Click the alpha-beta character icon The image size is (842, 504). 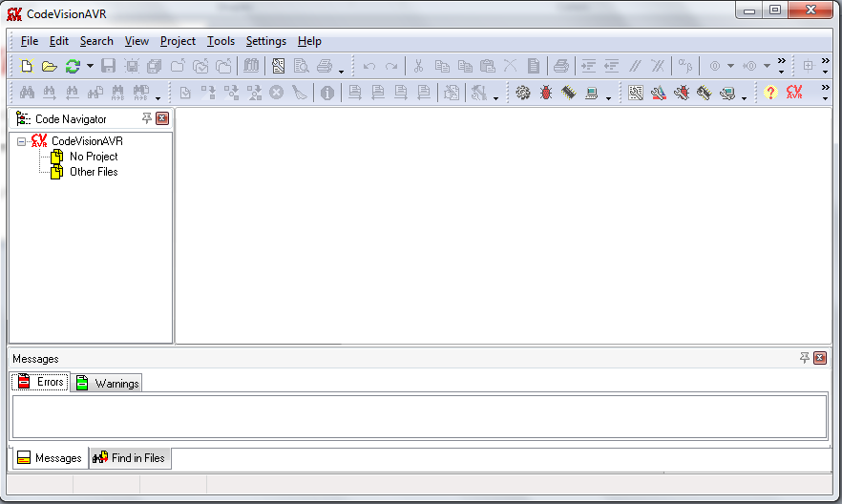tap(685, 66)
